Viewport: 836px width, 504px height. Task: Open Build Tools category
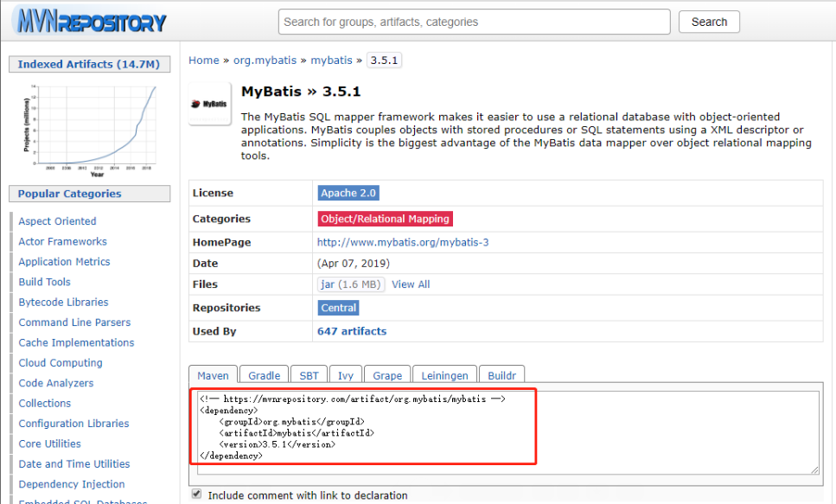pos(45,282)
